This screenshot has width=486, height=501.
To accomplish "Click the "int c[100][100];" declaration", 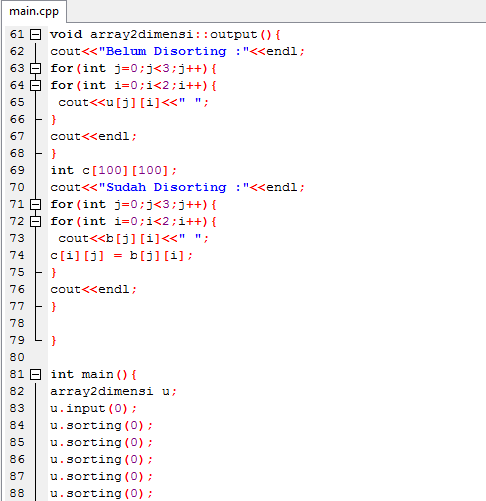I will [x=113, y=170].
